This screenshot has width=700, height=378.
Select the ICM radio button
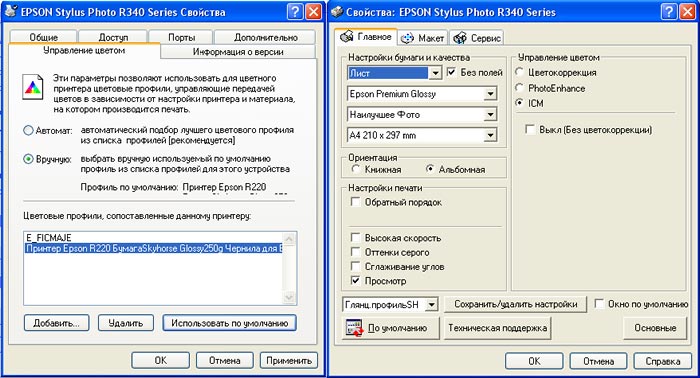pos(519,103)
